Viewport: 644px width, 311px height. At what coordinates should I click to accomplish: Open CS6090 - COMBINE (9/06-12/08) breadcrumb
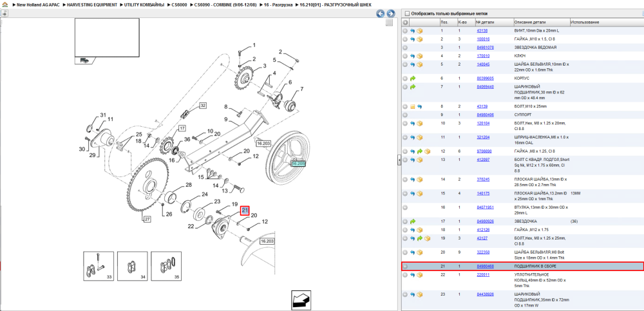225,5
